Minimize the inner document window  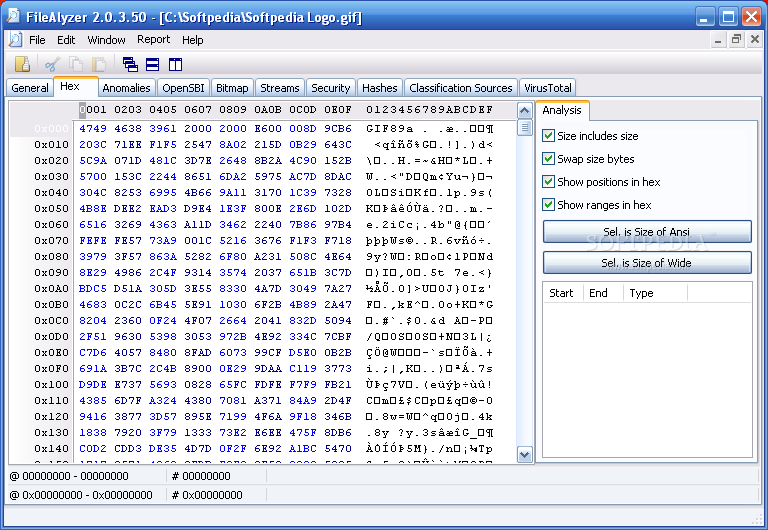718,40
